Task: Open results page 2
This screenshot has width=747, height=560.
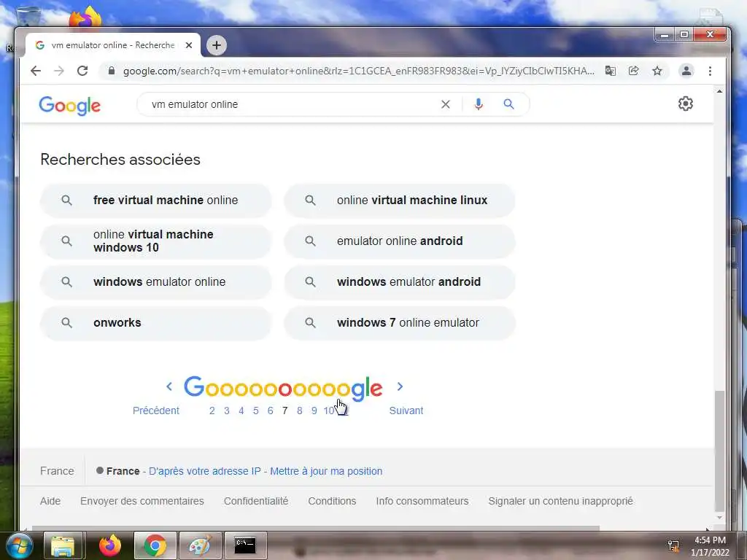Action: tap(212, 411)
